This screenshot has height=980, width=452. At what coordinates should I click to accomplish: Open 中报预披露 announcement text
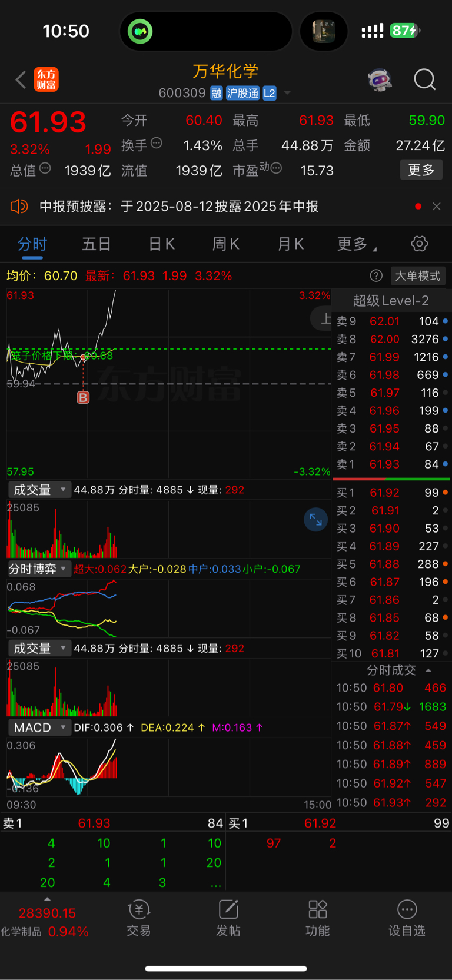pyautogui.click(x=179, y=207)
